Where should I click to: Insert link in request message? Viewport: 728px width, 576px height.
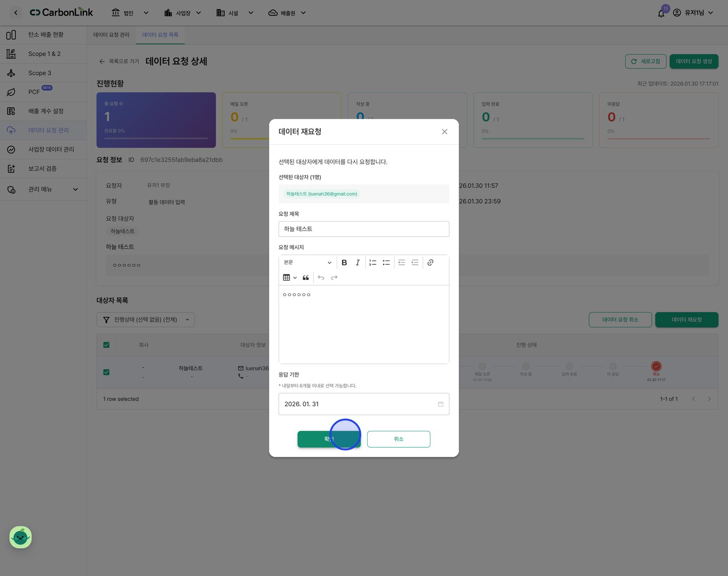pyautogui.click(x=430, y=263)
